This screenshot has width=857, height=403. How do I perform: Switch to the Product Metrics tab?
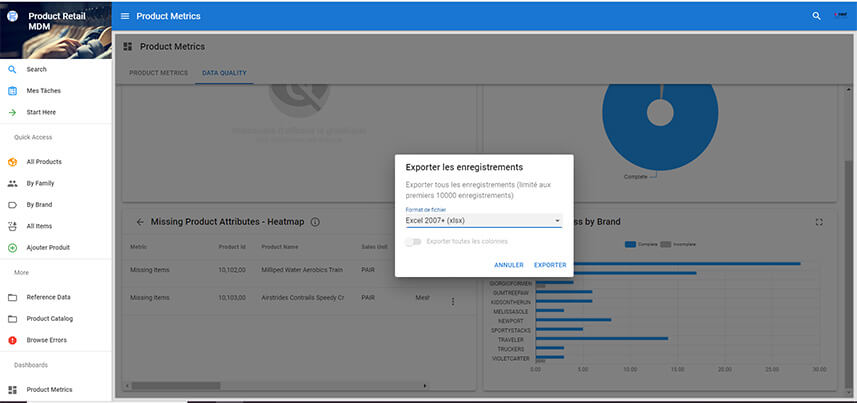158,73
